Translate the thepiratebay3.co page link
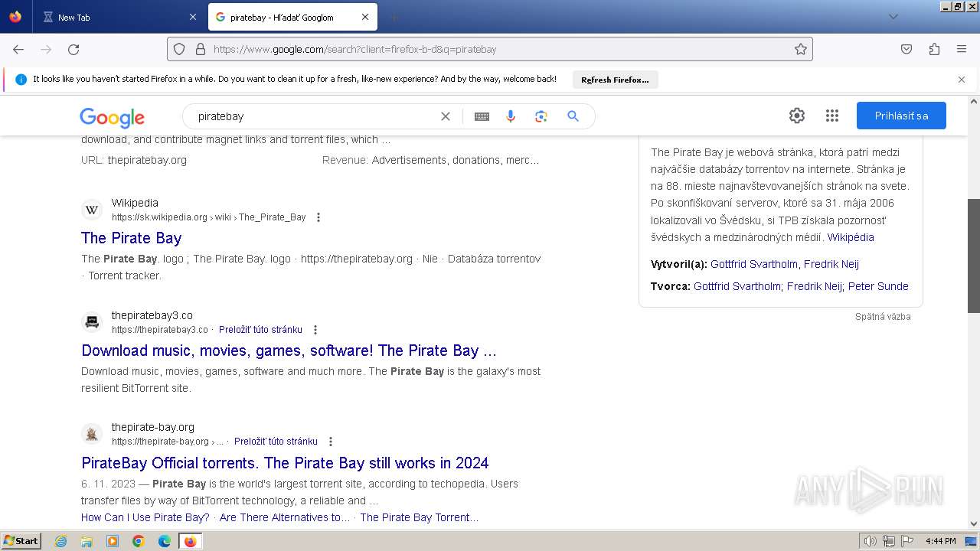The height and width of the screenshot is (551, 980). click(260, 330)
